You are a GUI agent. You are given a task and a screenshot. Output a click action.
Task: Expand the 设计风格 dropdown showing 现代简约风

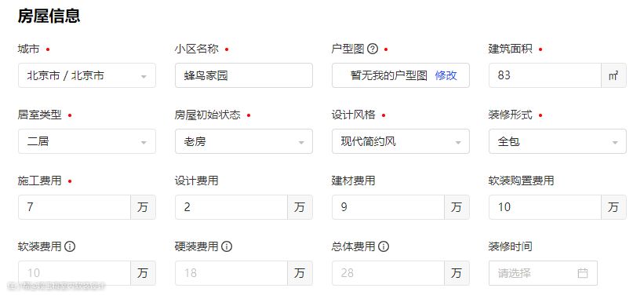(401, 141)
